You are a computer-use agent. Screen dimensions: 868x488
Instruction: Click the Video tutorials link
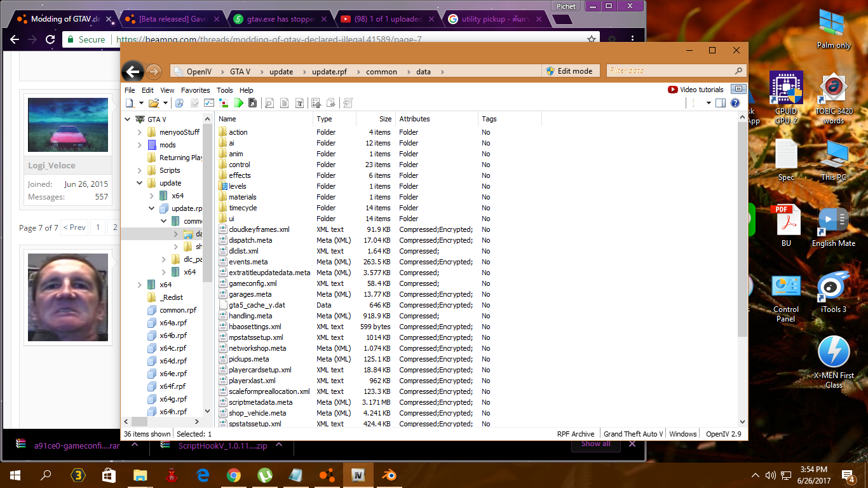pos(696,90)
